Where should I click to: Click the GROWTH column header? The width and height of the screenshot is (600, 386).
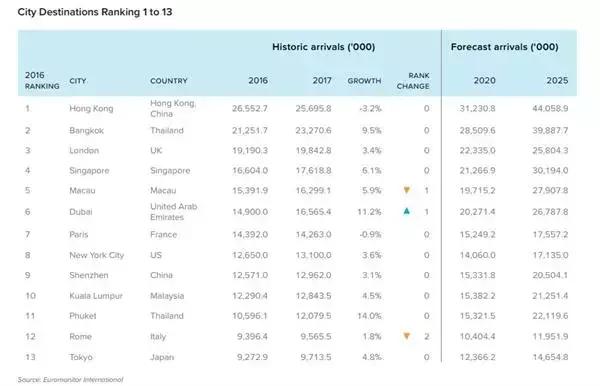coord(364,81)
